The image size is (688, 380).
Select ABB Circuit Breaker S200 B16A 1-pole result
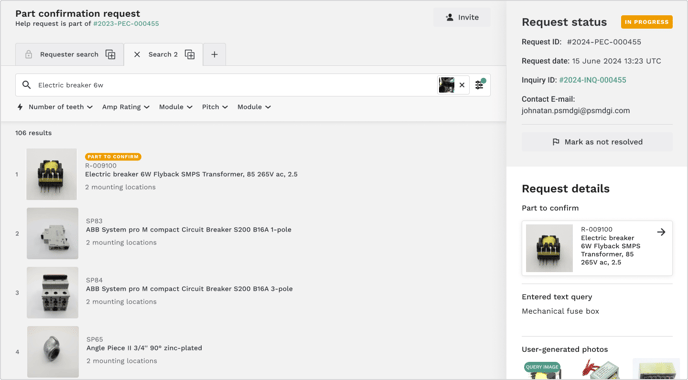click(189, 229)
